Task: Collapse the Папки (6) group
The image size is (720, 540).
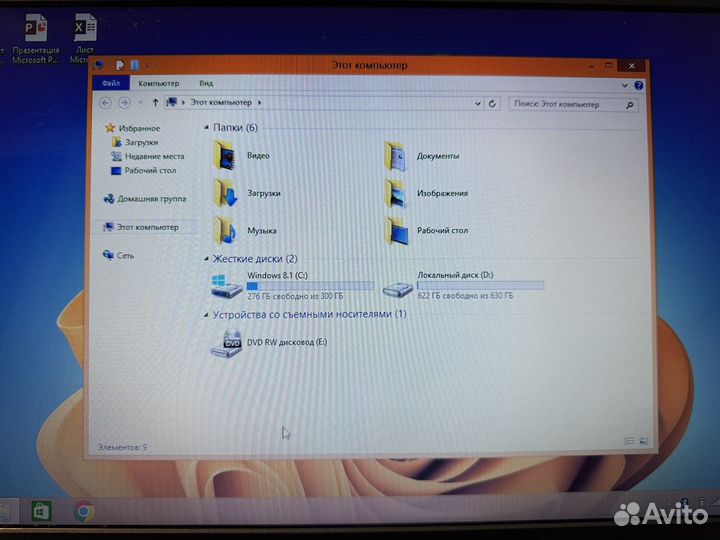Action: point(206,128)
